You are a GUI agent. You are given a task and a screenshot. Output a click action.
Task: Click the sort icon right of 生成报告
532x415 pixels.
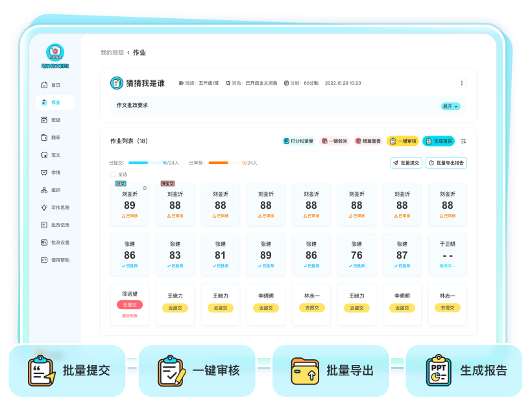463,141
